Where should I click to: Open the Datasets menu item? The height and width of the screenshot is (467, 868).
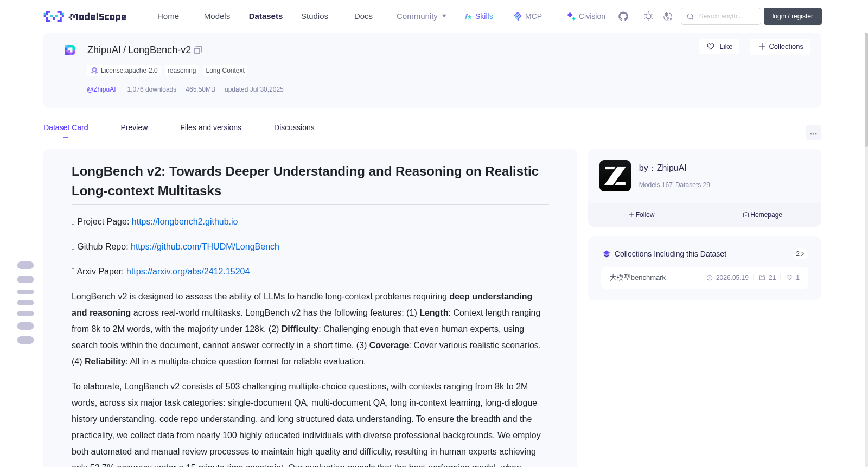266,16
